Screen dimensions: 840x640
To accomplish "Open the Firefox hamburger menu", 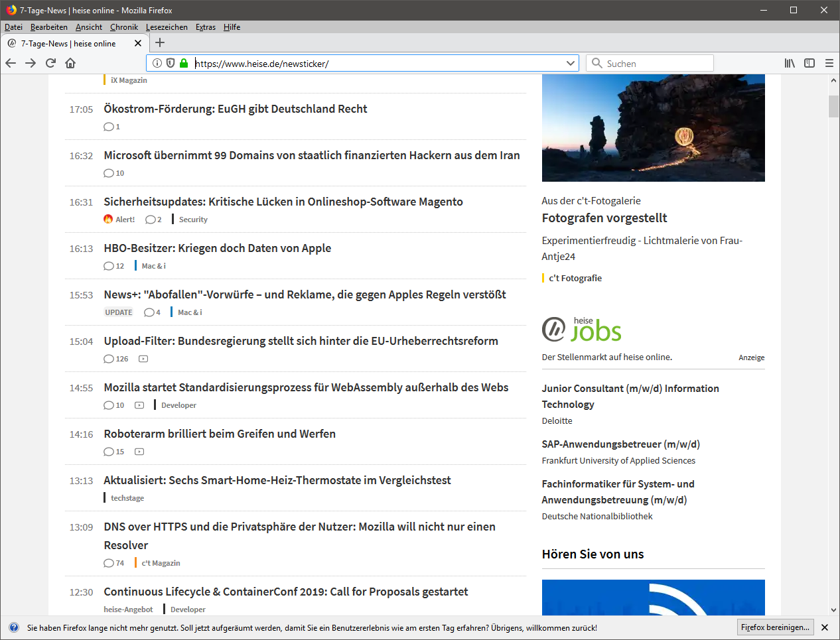I will [829, 63].
